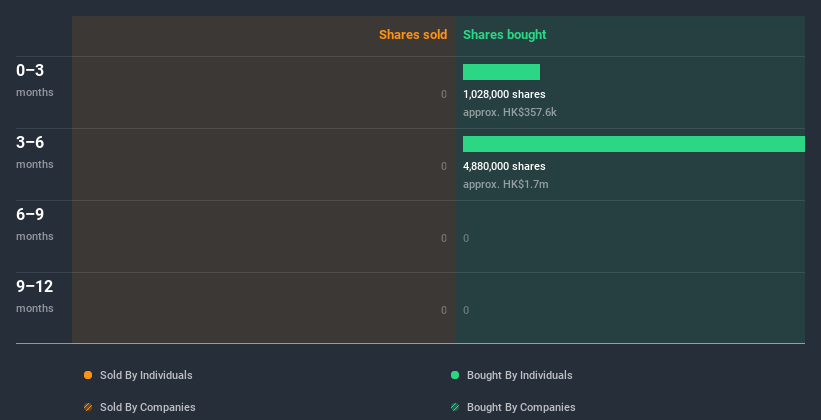Click the striped Sold By Companies legend icon
The width and height of the screenshot is (821, 420).
point(88,407)
